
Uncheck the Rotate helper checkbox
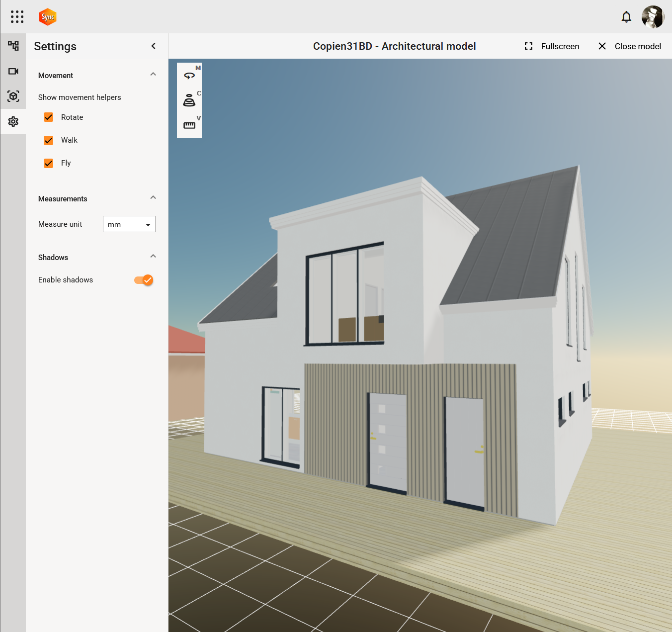49,117
